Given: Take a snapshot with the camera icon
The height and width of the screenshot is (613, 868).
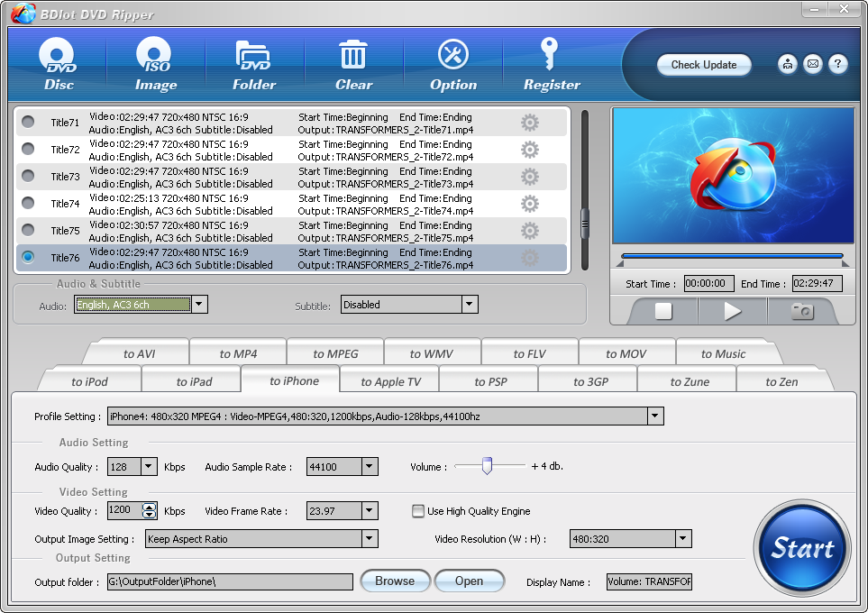Looking at the screenshot, I should pyautogui.click(x=802, y=311).
